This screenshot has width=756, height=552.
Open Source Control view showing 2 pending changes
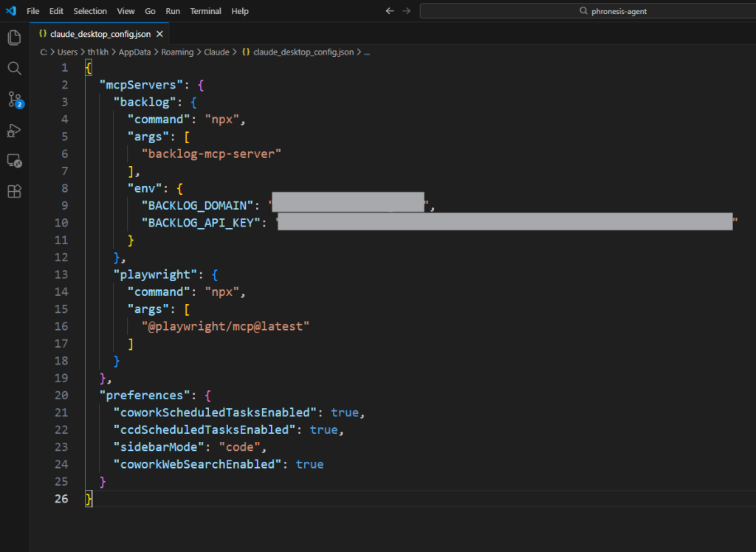[13, 100]
